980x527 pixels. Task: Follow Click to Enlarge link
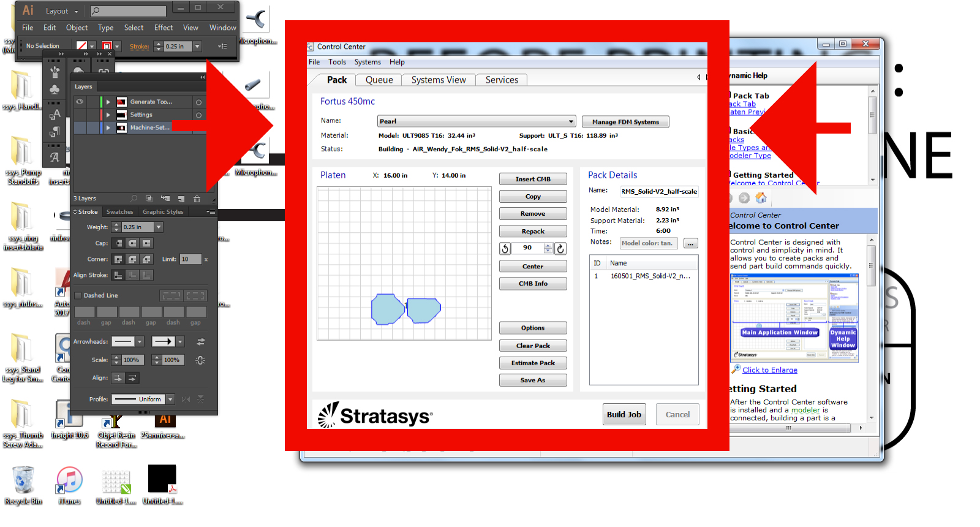click(x=770, y=370)
